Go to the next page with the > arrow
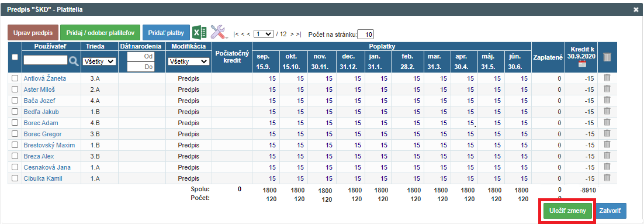This screenshot has height=224, width=644. [x=292, y=35]
